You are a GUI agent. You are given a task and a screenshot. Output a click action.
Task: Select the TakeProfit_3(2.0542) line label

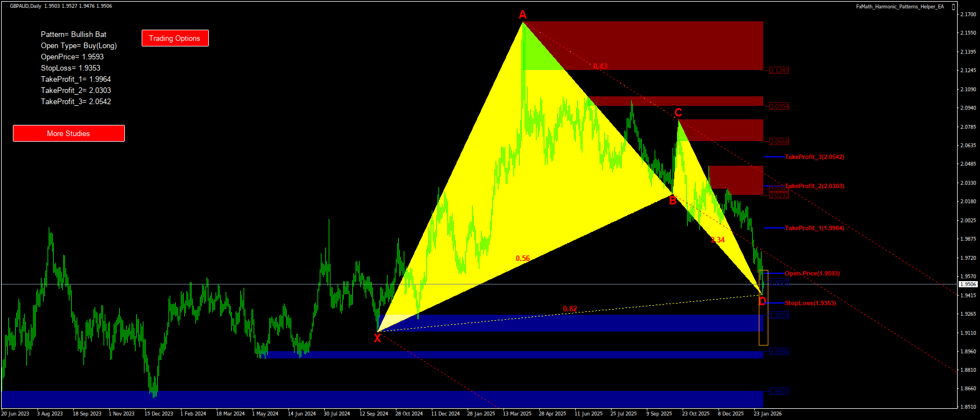click(814, 157)
